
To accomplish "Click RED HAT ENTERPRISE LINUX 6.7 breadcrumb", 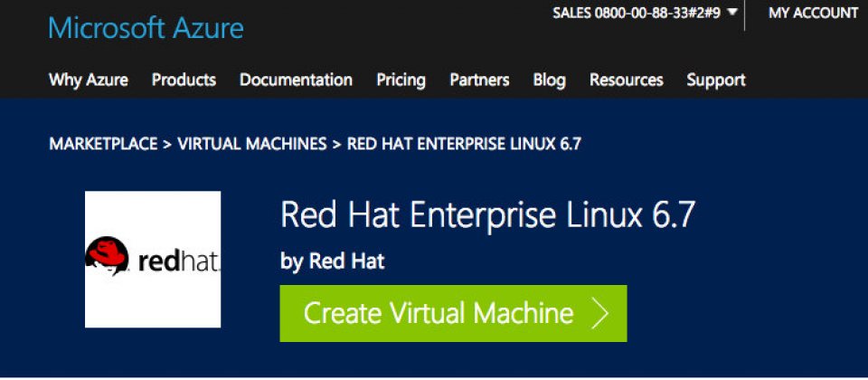I will 464,144.
